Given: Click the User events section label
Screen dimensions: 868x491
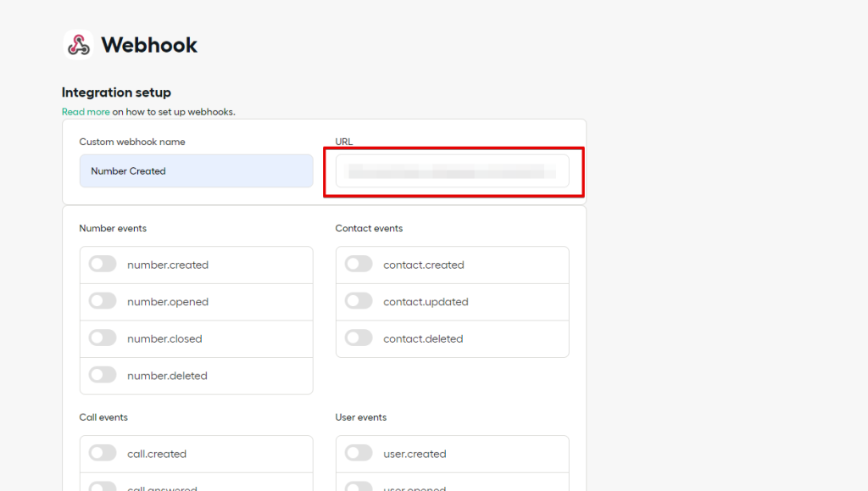Looking at the screenshot, I should pos(361,417).
